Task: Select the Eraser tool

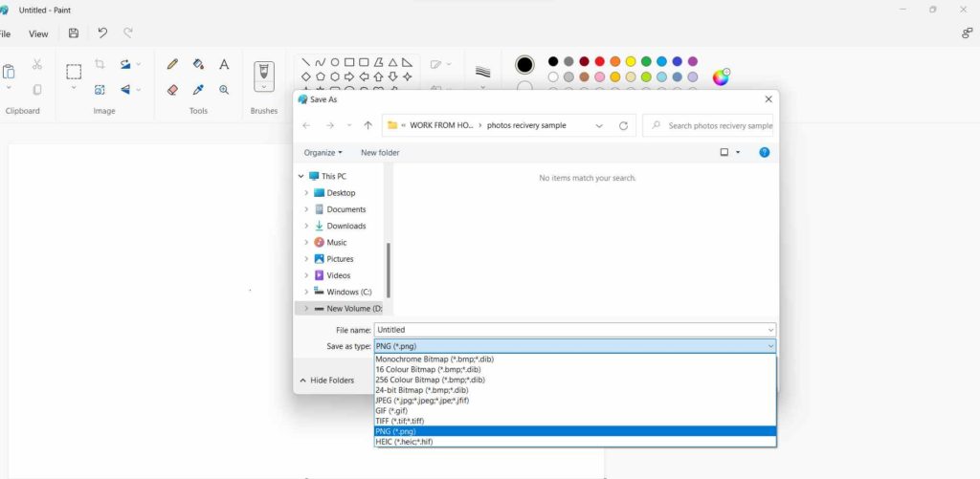Action: pos(172,90)
